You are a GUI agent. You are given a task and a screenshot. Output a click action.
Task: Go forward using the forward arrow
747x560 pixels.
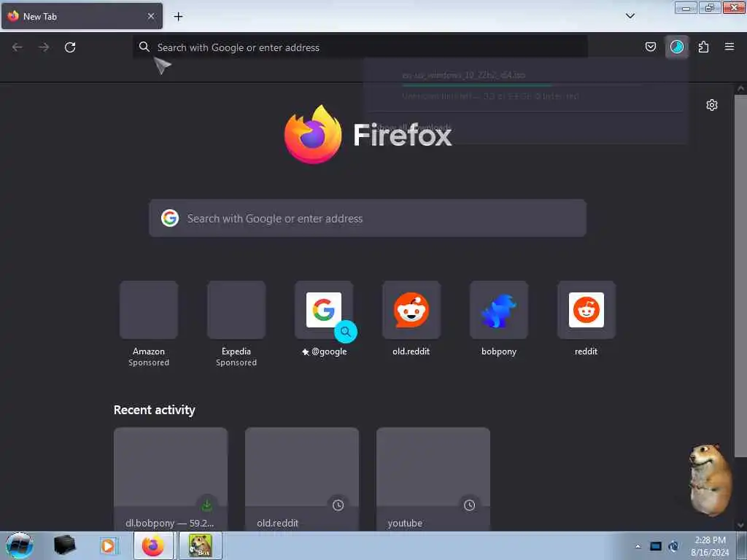pyautogui.click(x=44, y=47)
